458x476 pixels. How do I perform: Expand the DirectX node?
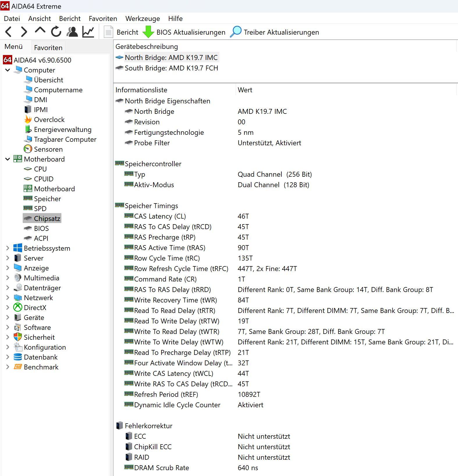[x=8, y=308]
